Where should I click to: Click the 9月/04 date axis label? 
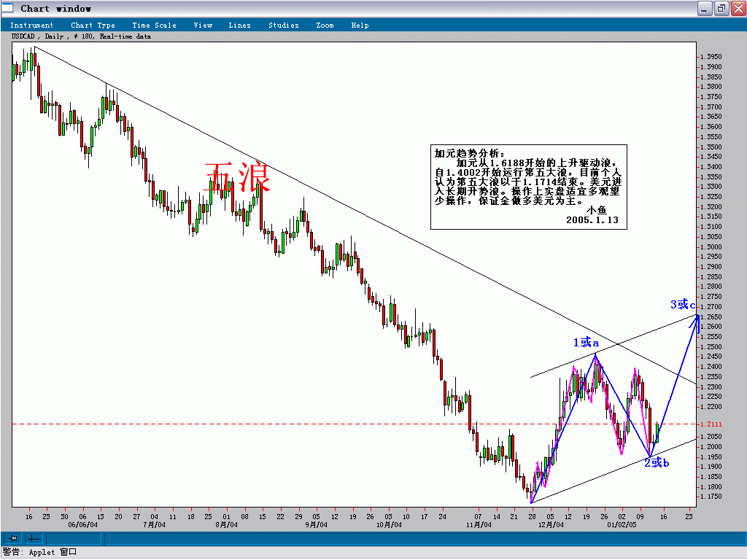pos(317,525)
